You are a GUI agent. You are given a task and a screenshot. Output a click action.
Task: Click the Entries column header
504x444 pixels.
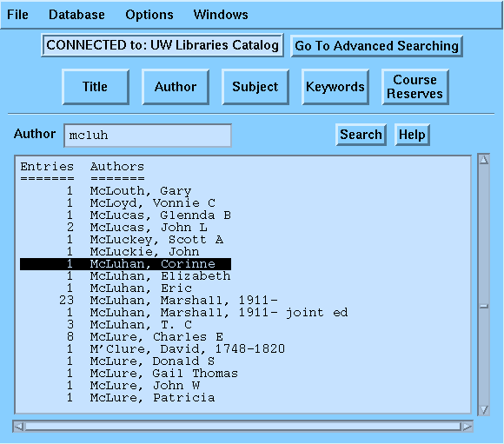47,167
